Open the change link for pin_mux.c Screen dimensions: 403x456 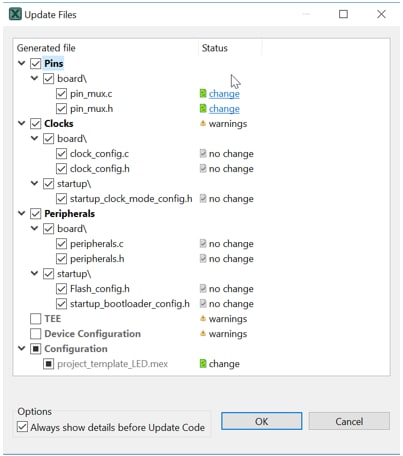[224, 94]
